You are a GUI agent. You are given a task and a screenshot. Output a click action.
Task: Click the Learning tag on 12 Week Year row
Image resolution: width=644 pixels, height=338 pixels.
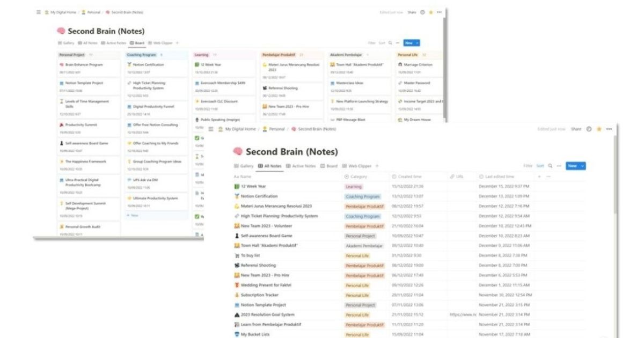pos(354,187)
